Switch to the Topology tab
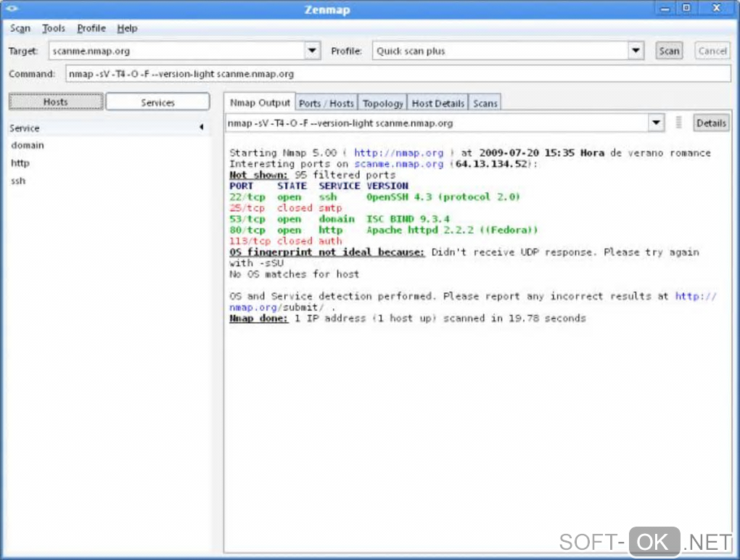Image resolution: width=740 pixels, height=560 pixels. point(383,103)
